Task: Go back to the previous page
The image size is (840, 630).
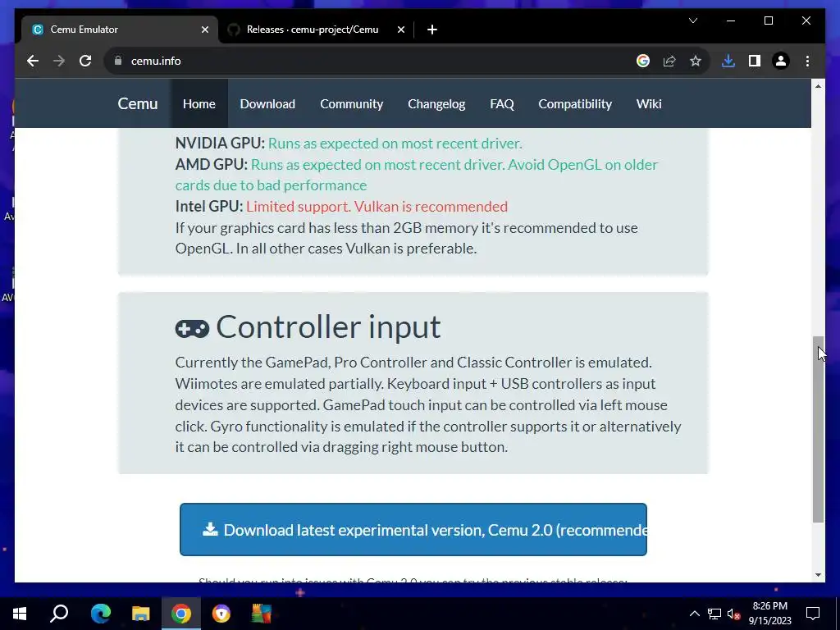Action: coord(33,61)
